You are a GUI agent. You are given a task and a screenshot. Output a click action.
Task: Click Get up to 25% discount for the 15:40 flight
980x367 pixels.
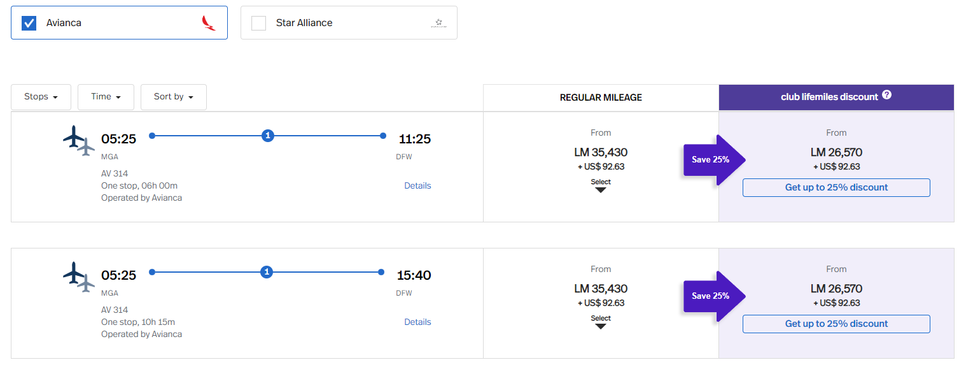click(836, 324)
